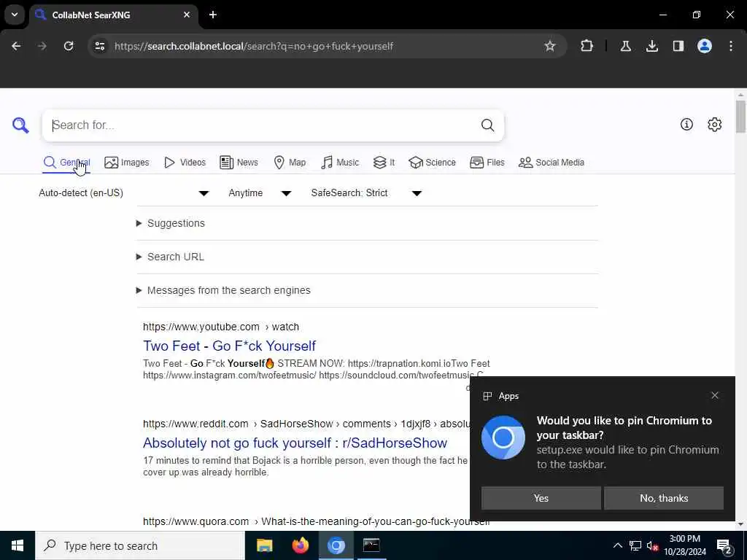Reload the page
The image size is (747, 560).
click(x=69, y=46)
